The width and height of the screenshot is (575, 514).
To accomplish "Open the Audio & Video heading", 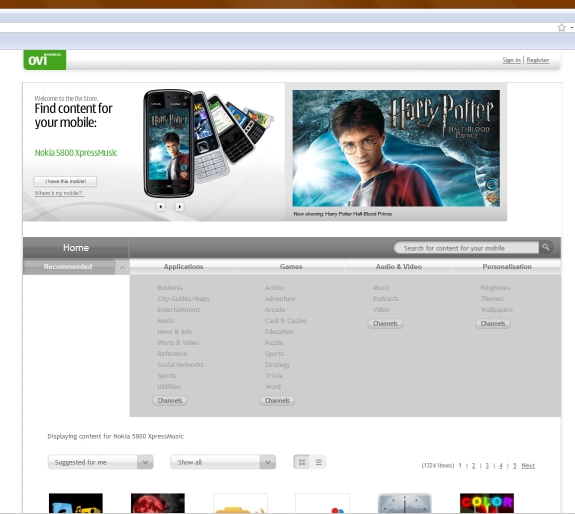I will [x=399, y=267].
